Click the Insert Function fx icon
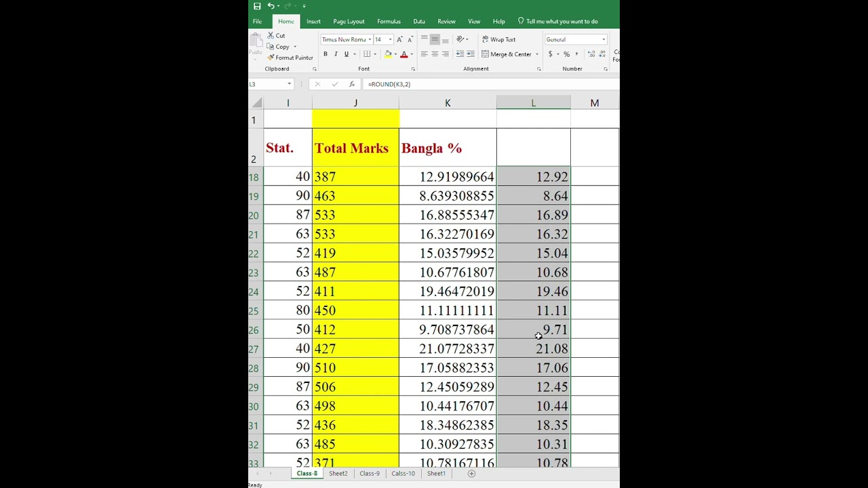This screenshot has width=868, height=488. 351,84
